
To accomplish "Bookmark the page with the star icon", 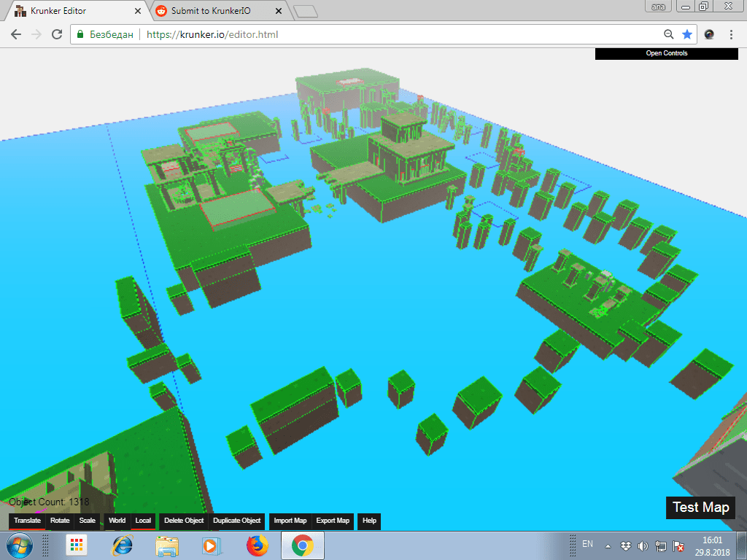I will click(686, 34).
